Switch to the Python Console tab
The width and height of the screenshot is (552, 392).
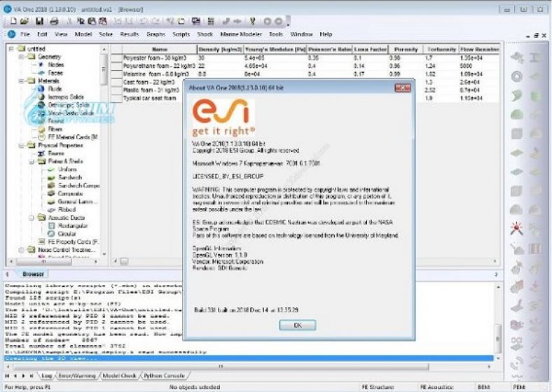(164, 376)
